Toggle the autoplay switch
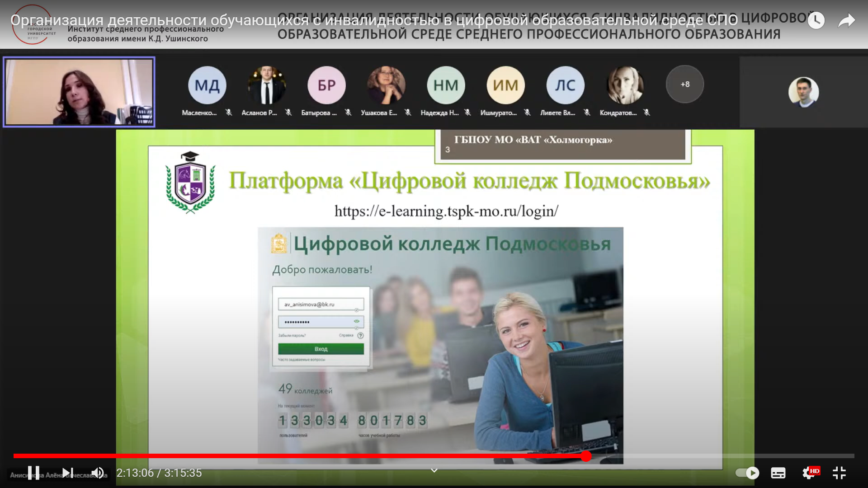Viewport: 868px width, 488px height. [747, 473]
